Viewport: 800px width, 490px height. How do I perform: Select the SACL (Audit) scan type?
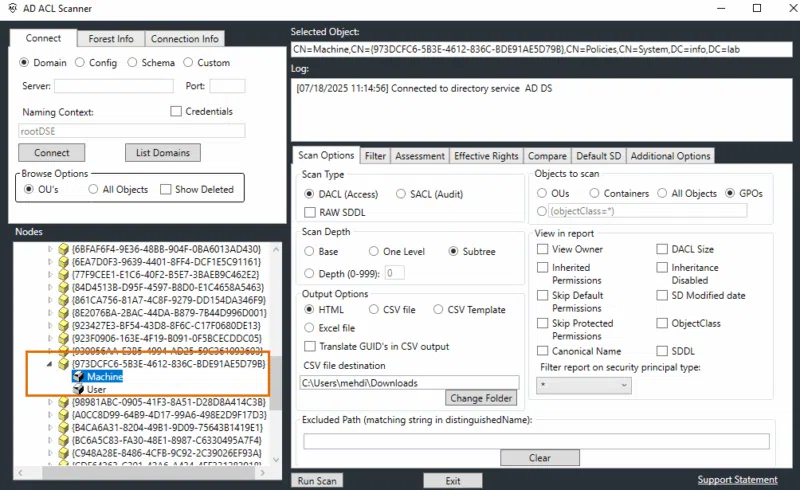click(402, 194)
